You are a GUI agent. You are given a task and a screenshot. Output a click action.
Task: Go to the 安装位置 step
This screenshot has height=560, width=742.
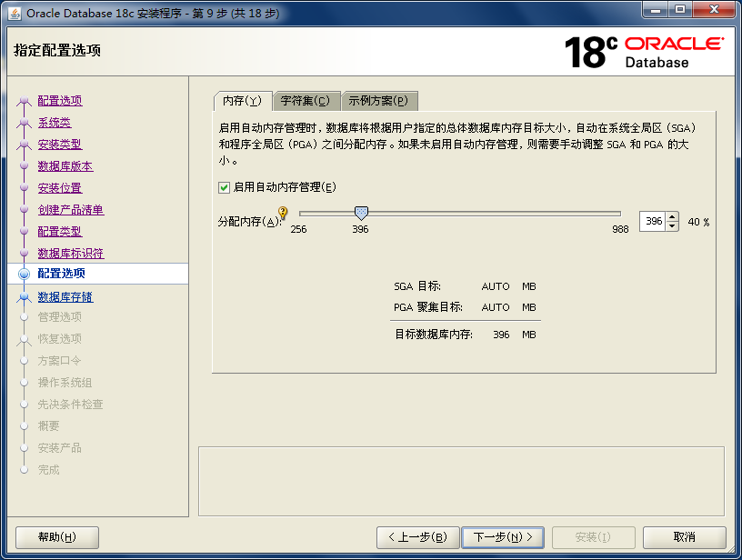(60, 188)
